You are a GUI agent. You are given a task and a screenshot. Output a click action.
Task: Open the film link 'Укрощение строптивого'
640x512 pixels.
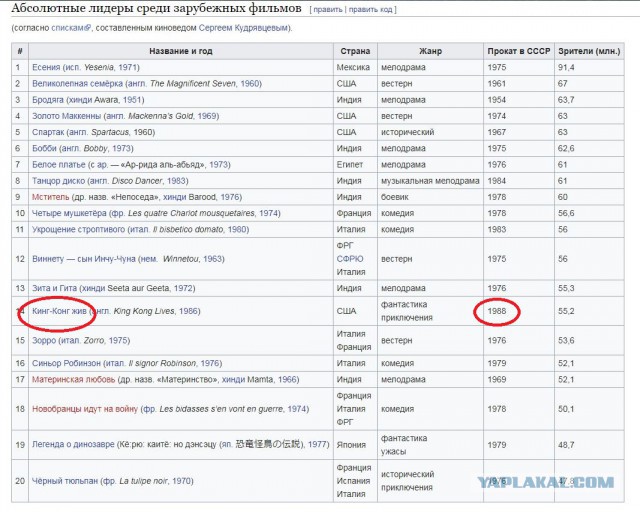pos(78,229)
